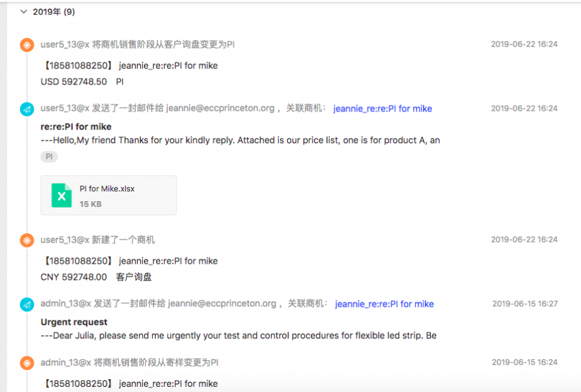Viewport: 581px width, 392px height.
Task: Click orange icon beside 寄样变更为PI entry
Action: (27, 363)
